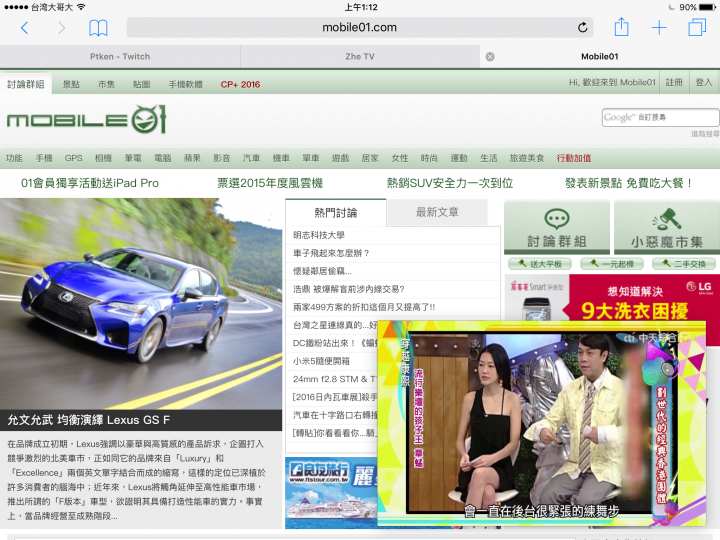Open the 手機軟體 top nav item
The height and width of the screenshot is (540, 720).
pyautogui.click(x=186, y=84)
